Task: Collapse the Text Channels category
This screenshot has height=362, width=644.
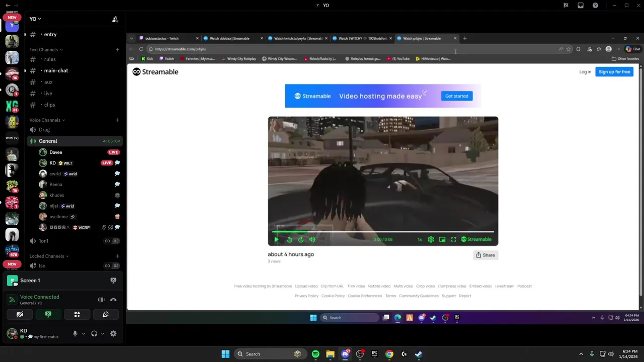Action: click(46, 50)
